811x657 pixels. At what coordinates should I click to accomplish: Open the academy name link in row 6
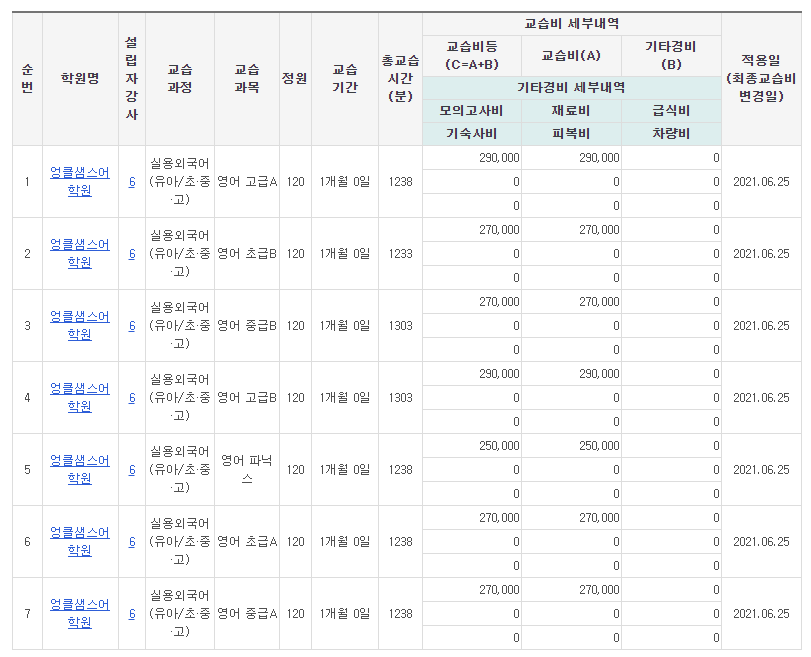tap(80, 541)
